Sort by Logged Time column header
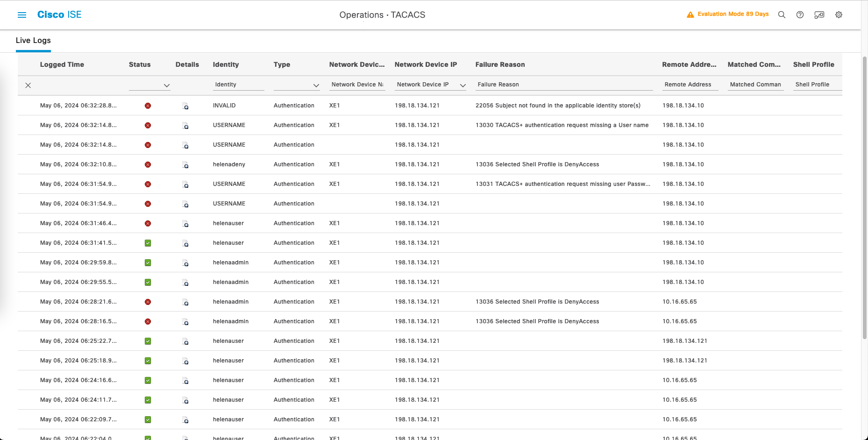The height and width of the screenshot is (440, 868). [x=62, y=64]
